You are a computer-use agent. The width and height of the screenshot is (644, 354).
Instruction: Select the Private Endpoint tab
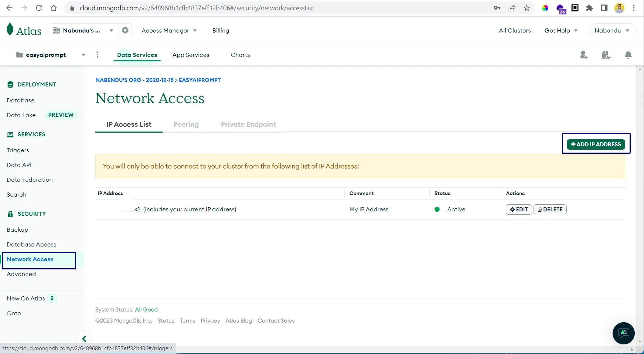click(248, 125)
